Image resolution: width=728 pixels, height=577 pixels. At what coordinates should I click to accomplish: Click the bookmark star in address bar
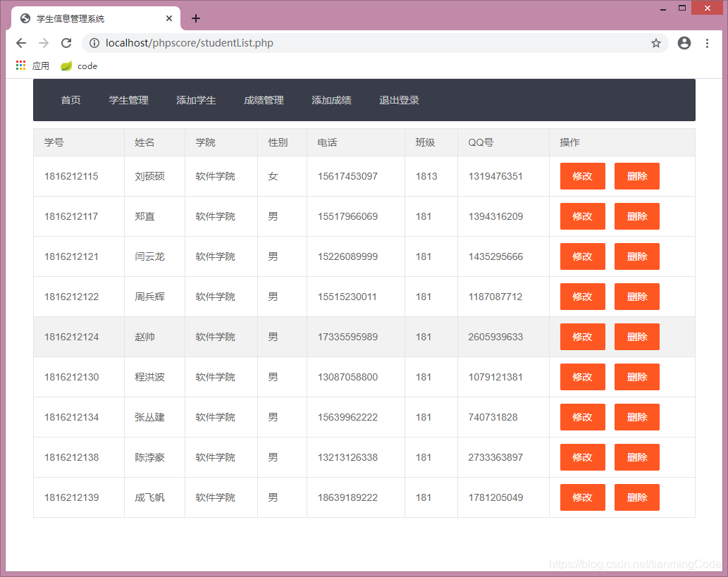(656, 43)
